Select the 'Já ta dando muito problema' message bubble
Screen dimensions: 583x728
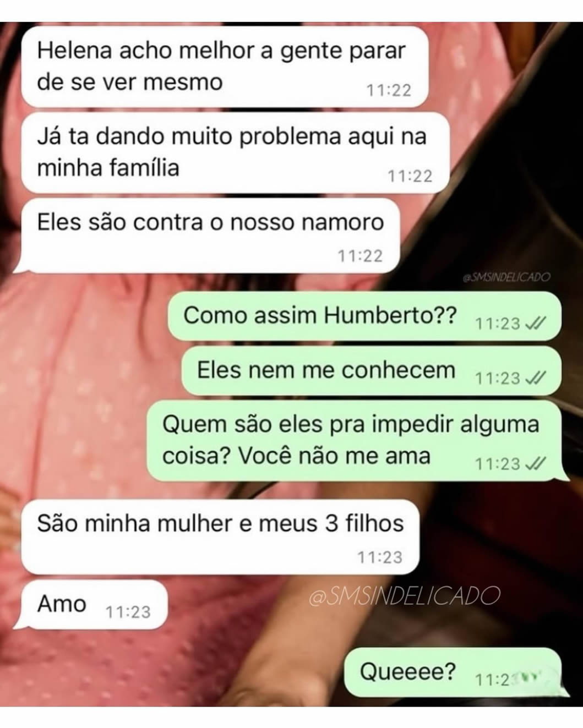click(x=235, y=152)
